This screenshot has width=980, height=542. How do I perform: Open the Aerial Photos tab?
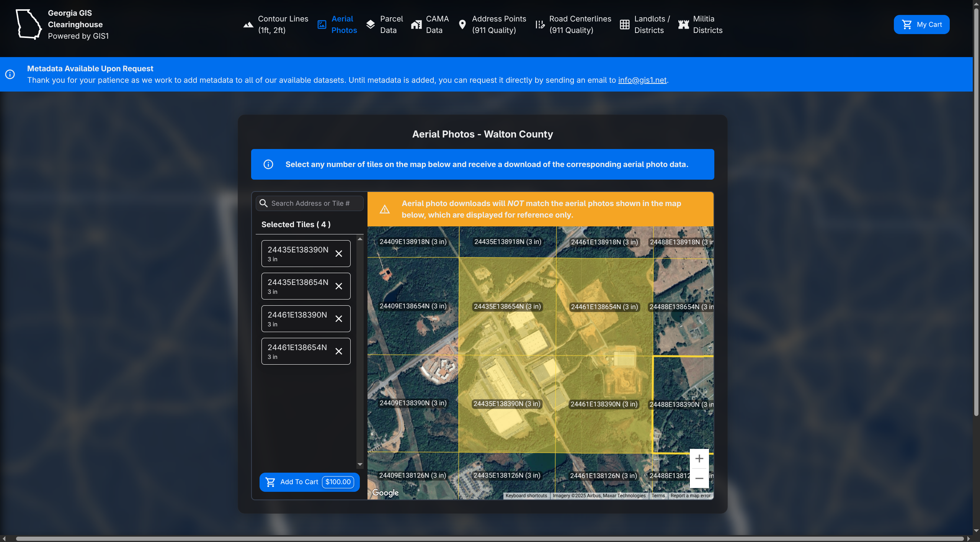click(343, 25)
